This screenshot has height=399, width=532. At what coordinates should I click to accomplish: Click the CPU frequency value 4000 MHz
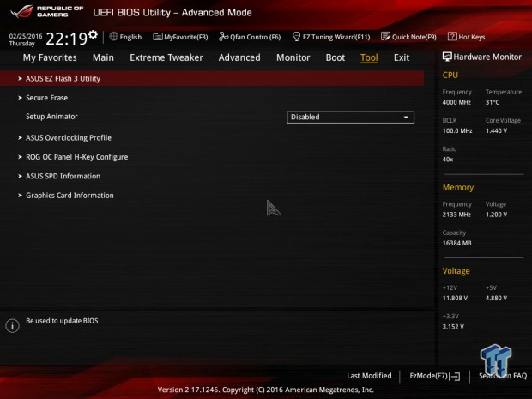click(456, 102)
